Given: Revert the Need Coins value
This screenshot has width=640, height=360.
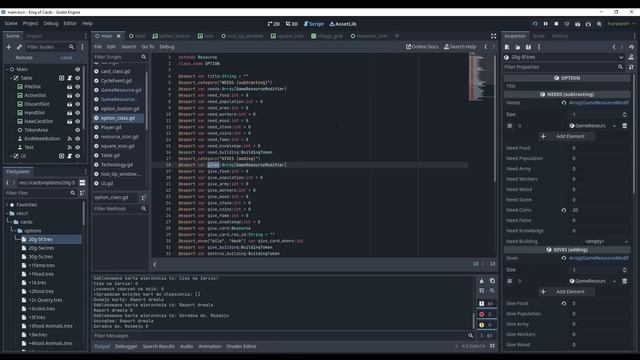Looking at the screenshot, I should pos(564,210).
